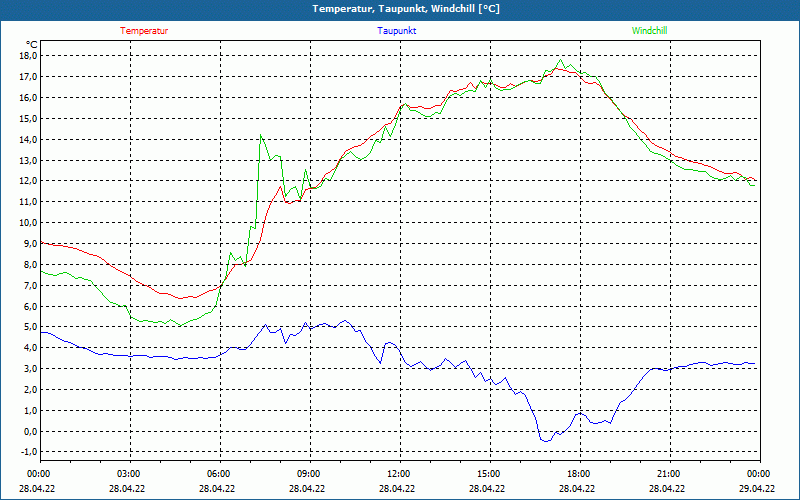This screenshot has width=800, height=500.
Task: Click the 1,0 y-axis value
Action: pos(31,410)
